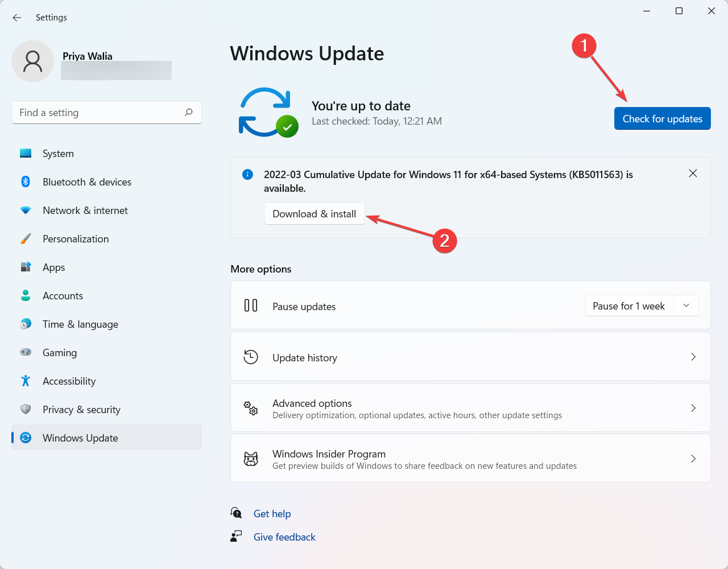Viewport: 728px width, 569px height.
Task: Click the System monitor icon
Action: (26, 153)
